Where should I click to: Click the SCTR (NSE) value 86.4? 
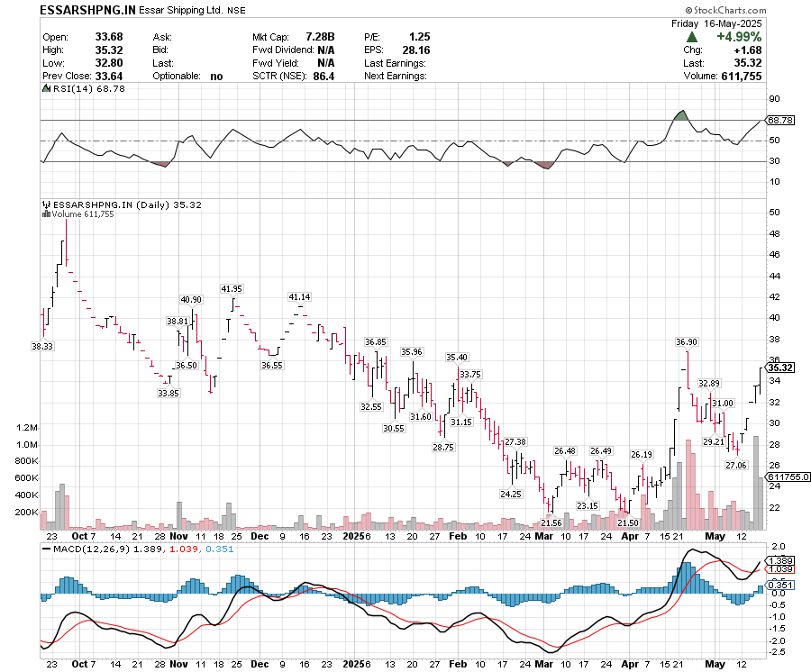click(323, 76)
